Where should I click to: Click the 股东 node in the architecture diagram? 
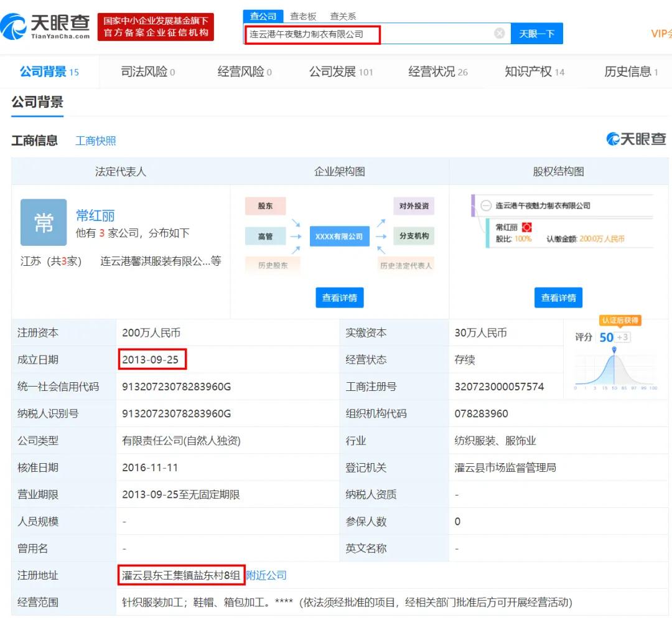coord(265,205)
